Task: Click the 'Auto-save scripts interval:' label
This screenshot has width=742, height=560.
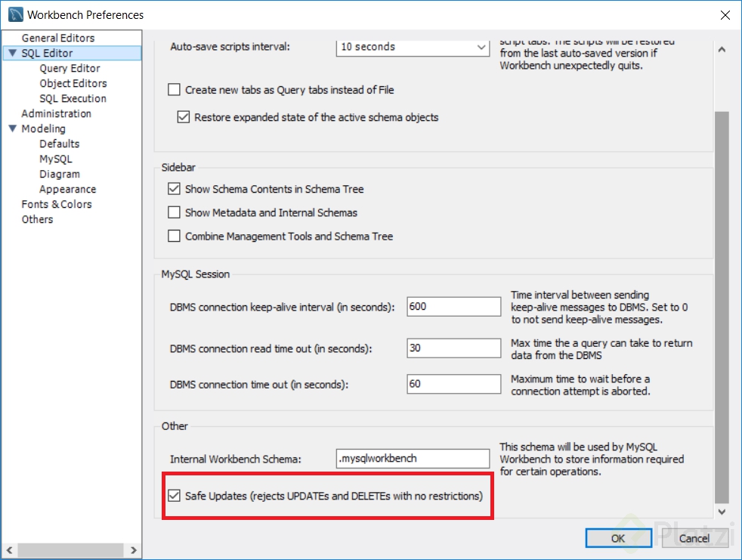Action: pos(230,47)
